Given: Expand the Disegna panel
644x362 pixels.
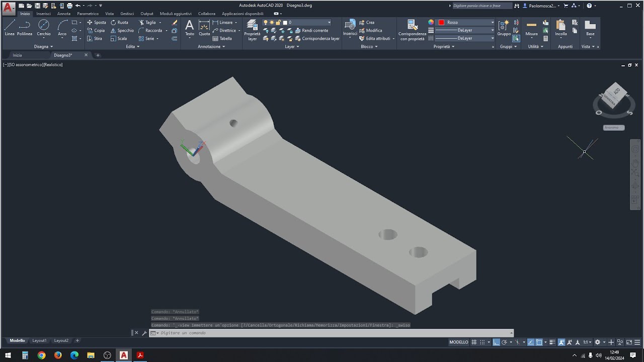Looking at the screenshot, I should (43, 47).
